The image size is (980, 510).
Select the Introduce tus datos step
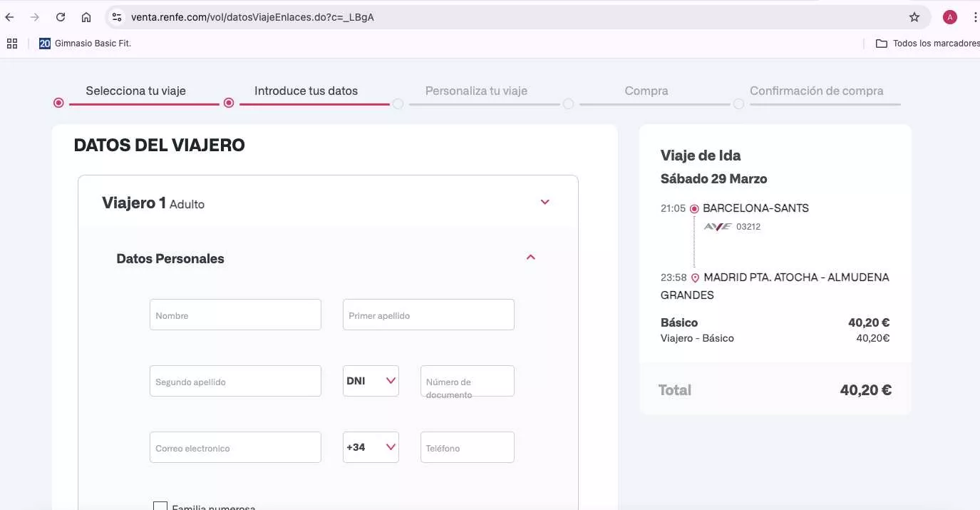click(306, 91)
